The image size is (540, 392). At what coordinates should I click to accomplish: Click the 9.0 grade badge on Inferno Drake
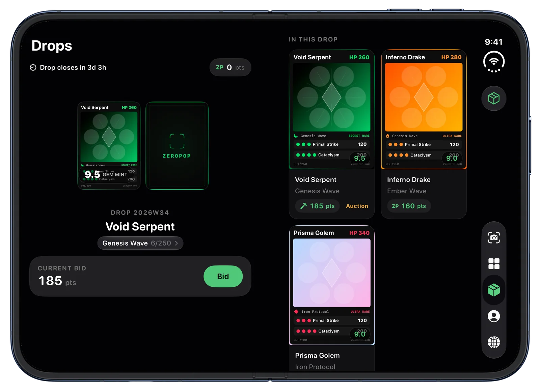click(x=452, y=158)
